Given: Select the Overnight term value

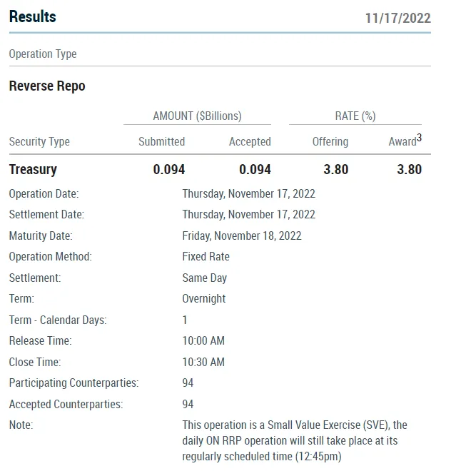Looking at the screenshot, I should [203, 298].
